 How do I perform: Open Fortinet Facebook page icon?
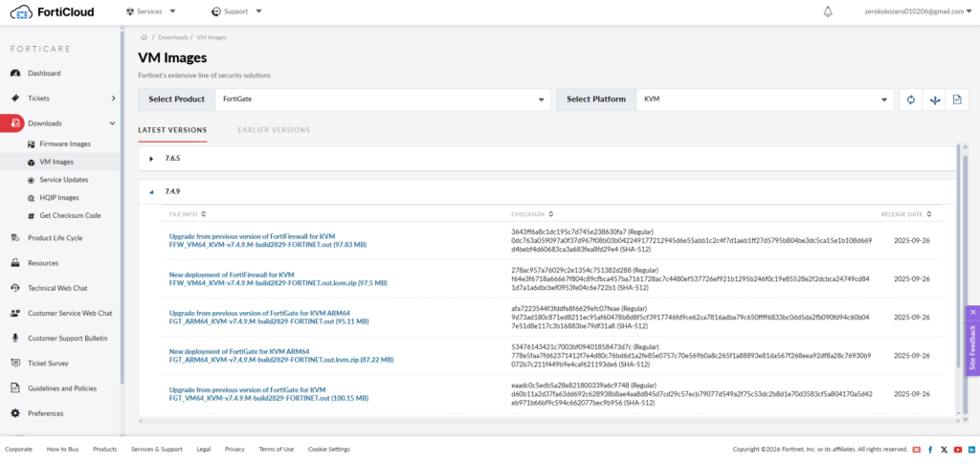[930, 449]
